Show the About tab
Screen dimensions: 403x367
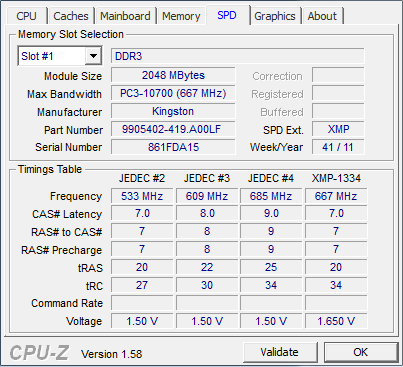tap(322, 16)
